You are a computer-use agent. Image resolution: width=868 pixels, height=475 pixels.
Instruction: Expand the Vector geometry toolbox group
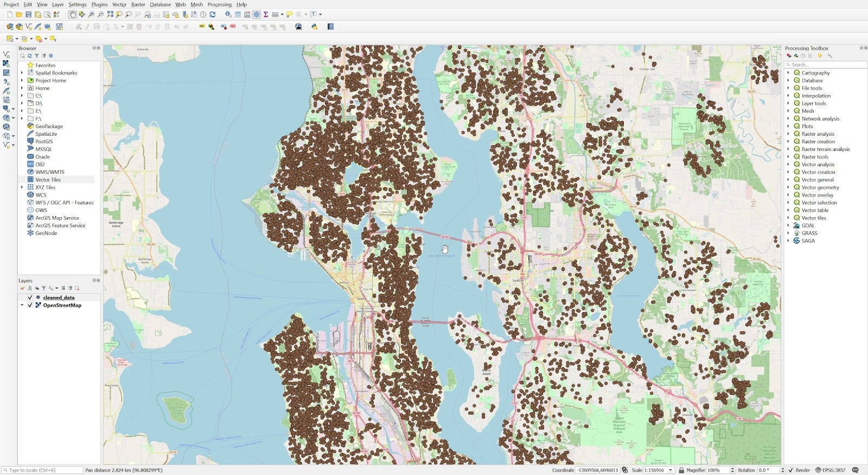pos(788,187)
